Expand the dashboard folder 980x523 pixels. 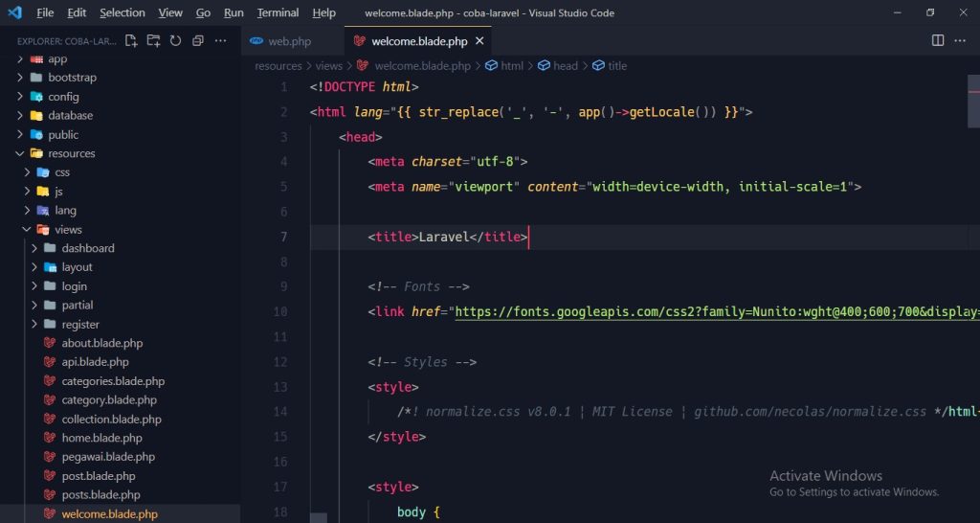pos(87,248)
